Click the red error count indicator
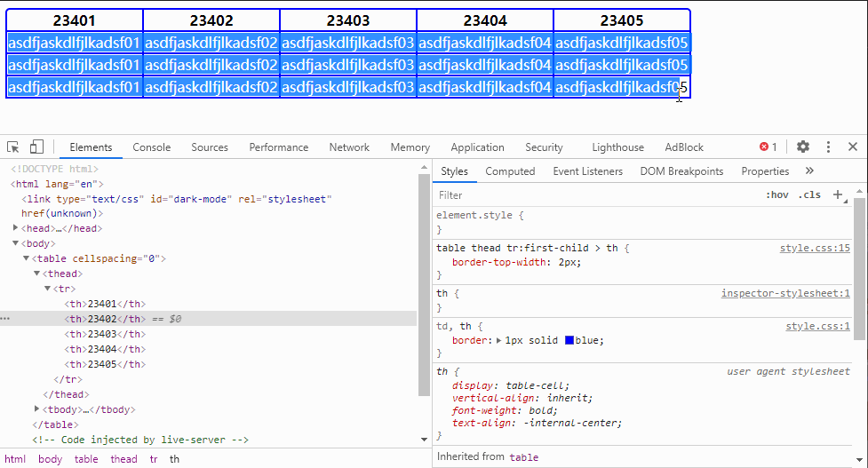This screenshot has height=468, width=868. click(768, 147)
